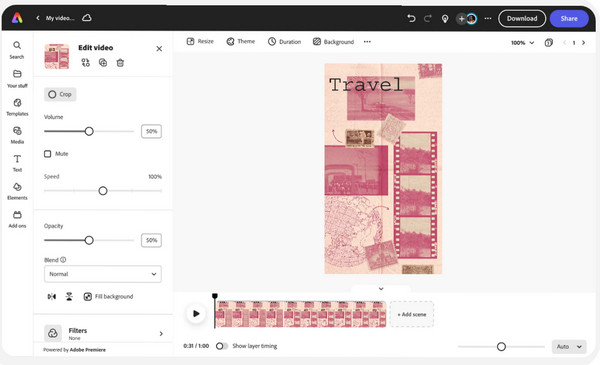
Task: Open the Background option
Action: 333,42
